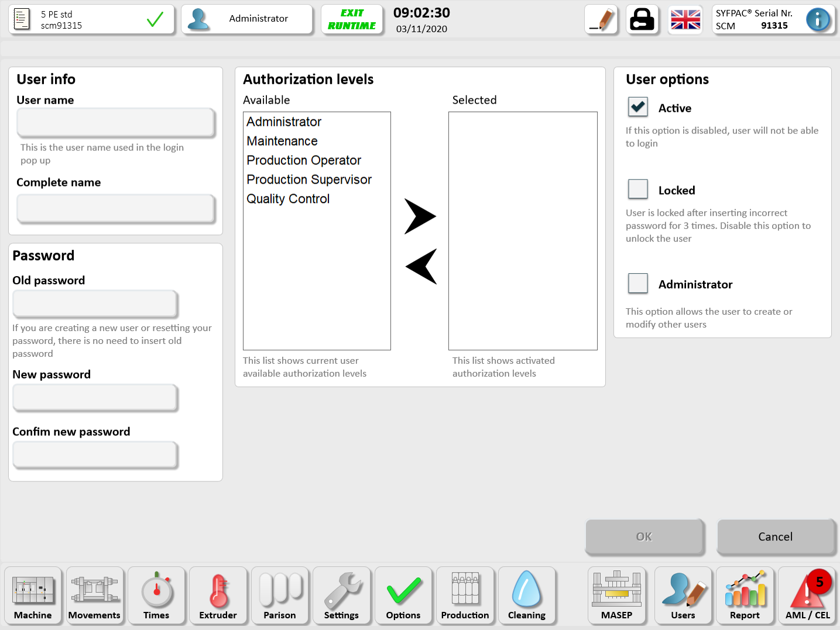The height and width of the screenshot is (630, 840).
Task: Click the Cancel button
Action: (x=775, y=536)
